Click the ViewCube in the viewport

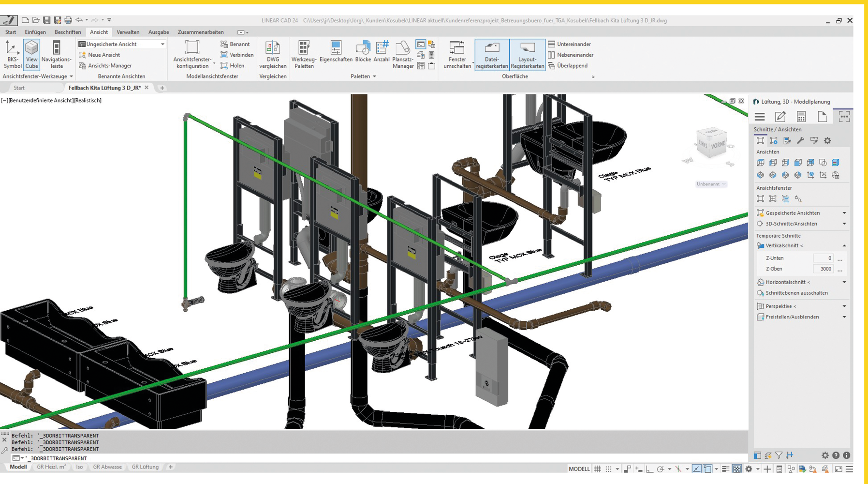[x=711, y=144]
